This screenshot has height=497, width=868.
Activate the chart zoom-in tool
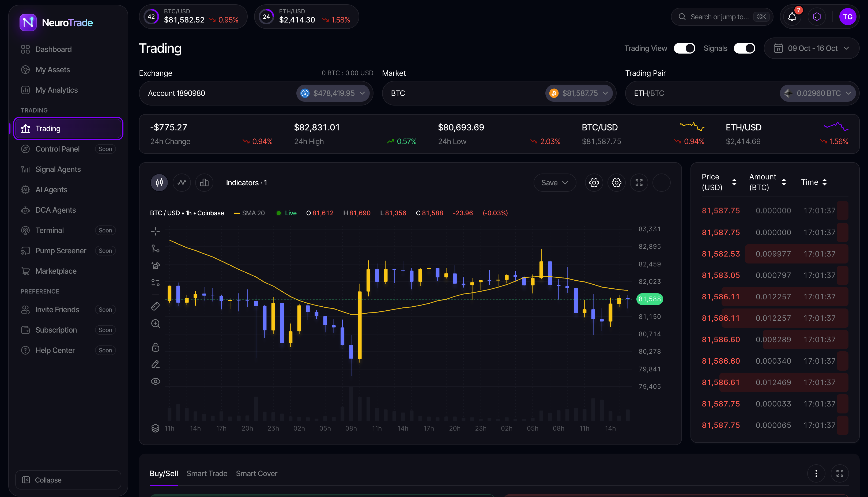155,323
